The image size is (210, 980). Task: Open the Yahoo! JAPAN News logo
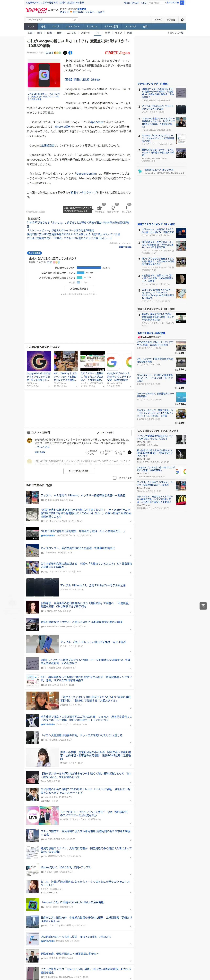[x=42, y=10]
